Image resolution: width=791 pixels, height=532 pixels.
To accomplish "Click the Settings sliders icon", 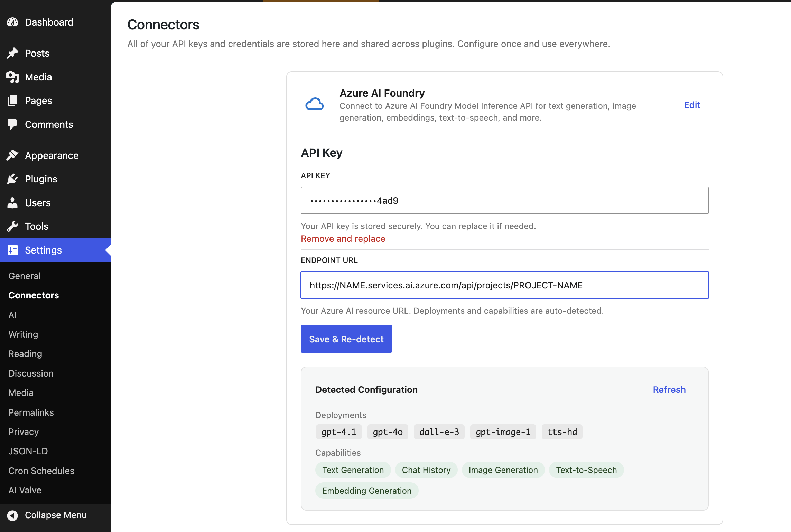I will (x=12, y=250).
